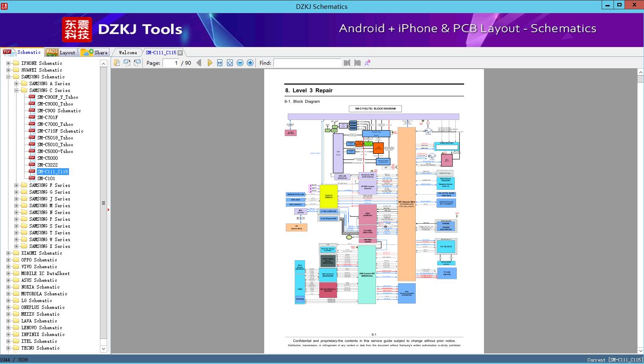Click the copy document icon in toolbar
The image size is (644, 364).
point(117,63)
